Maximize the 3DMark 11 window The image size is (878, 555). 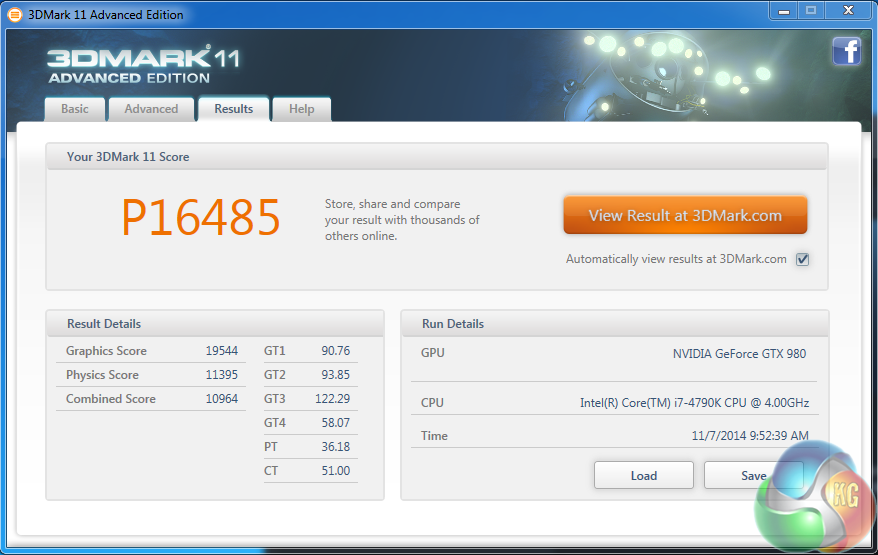(x=810, y=10)
